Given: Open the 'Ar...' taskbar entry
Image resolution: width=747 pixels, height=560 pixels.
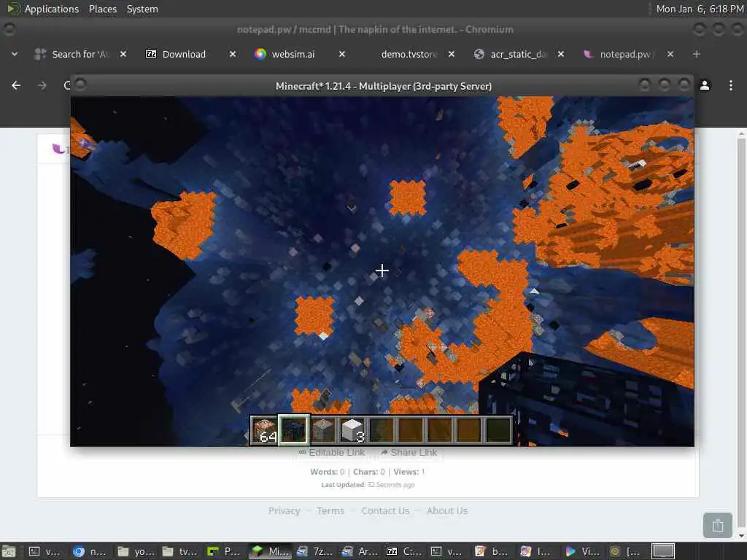Looking at the screenshot, I should (359, 551).
